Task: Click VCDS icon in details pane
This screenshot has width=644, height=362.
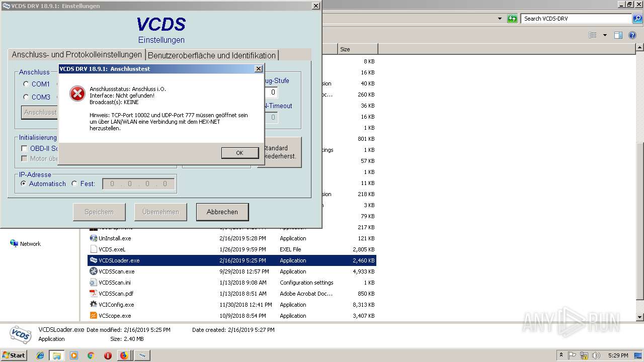Action: point(20,334)
